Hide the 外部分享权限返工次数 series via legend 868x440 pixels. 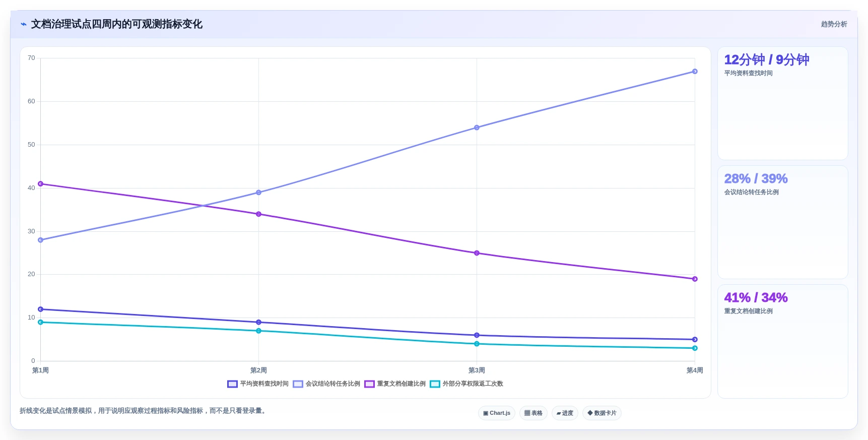tap(435, 384)
